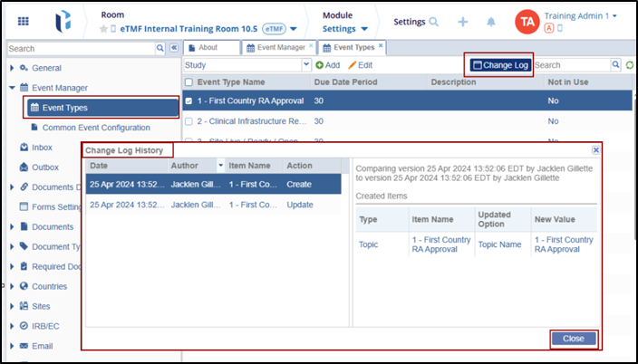Viewport: 638px width, 364px height.
Task: Switch to the Event Manager tab
Action: (277, 47)
